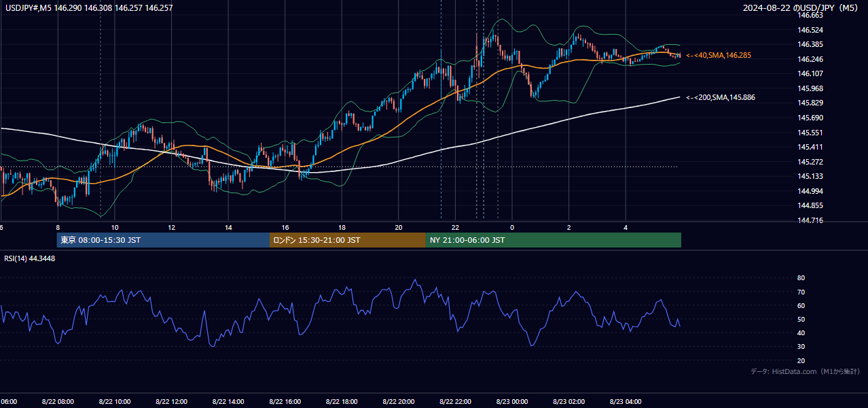Click the 8/22 18:00 time axis label

tap(342, 402)
